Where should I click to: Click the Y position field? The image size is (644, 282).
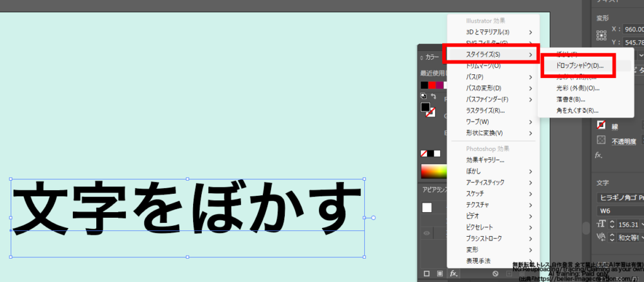633,42
